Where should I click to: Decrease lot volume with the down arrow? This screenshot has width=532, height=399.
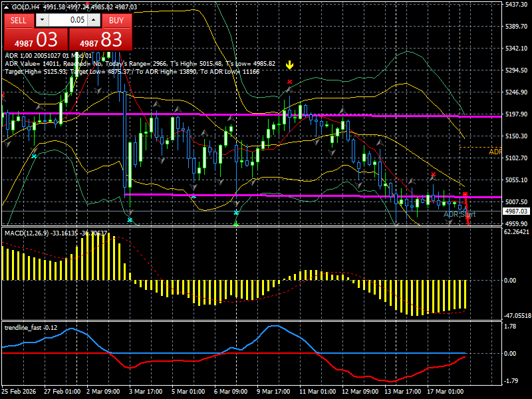point(42,20)
